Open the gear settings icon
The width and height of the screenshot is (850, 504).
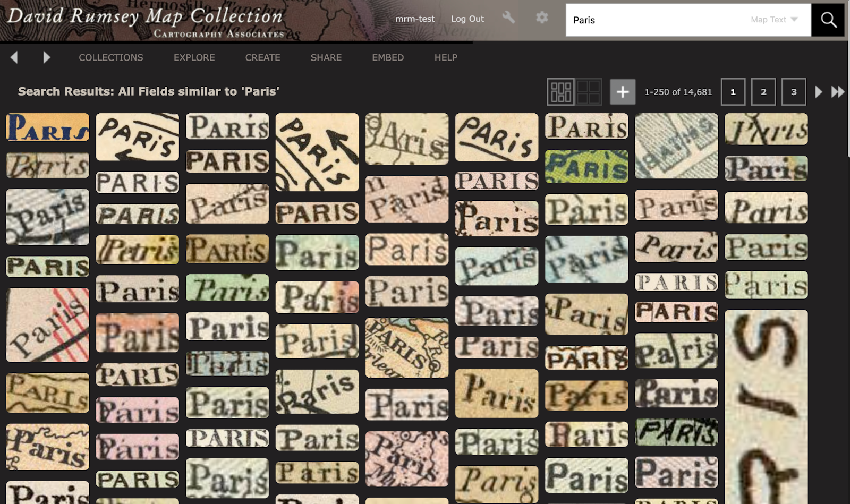(x=542, y=18)
